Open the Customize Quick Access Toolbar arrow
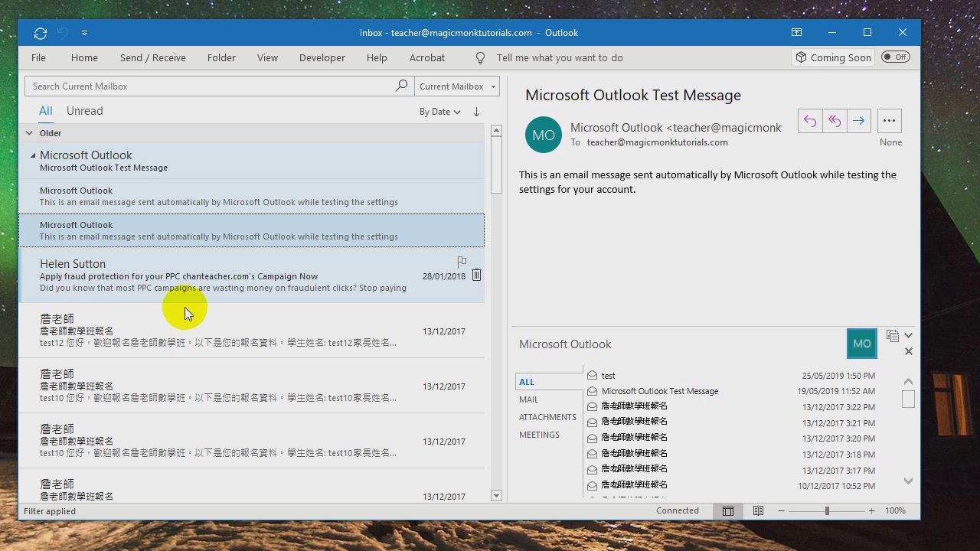Image resolution: width=980 pixels, height=551 pixels. coord(84,33)
